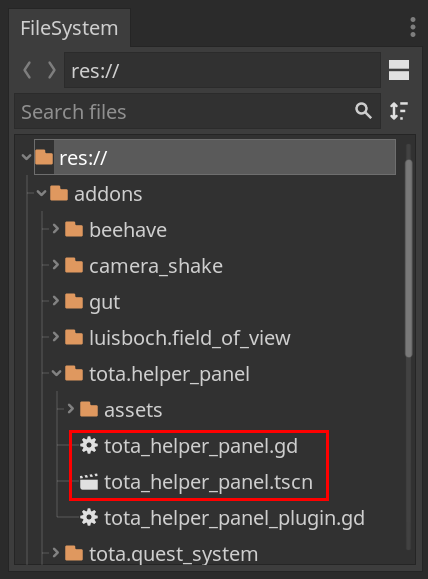Open the FileSystem dock options menu
428x579 pixels.
412,27
